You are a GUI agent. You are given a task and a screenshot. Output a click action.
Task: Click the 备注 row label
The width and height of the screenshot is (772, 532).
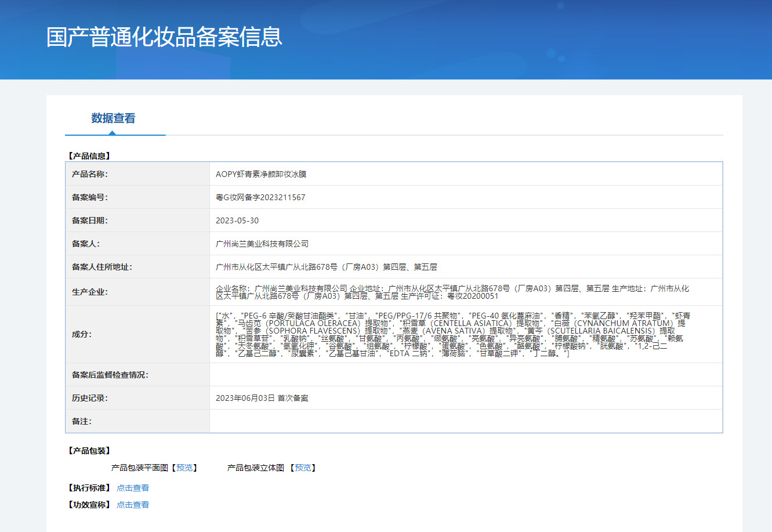pyautogui.click(x=82, y=421)
